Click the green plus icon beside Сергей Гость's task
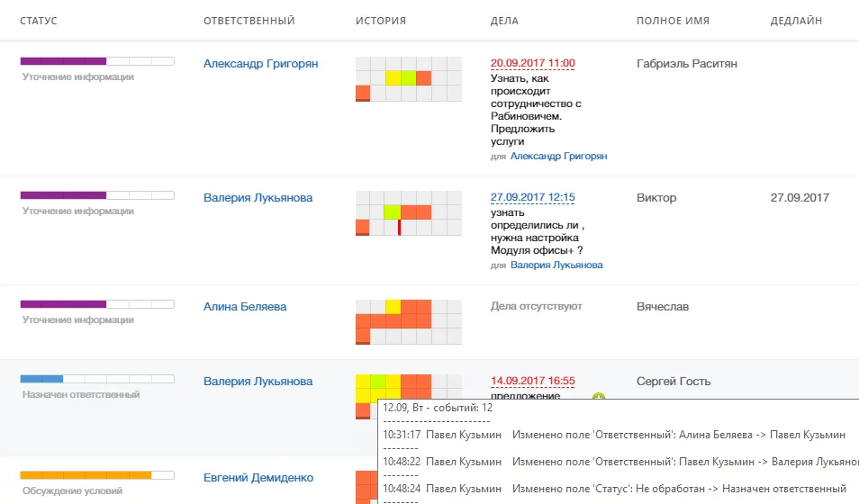The height and width of the screenshot is (504, 859). pyautogui.click(x=599, y=397)
